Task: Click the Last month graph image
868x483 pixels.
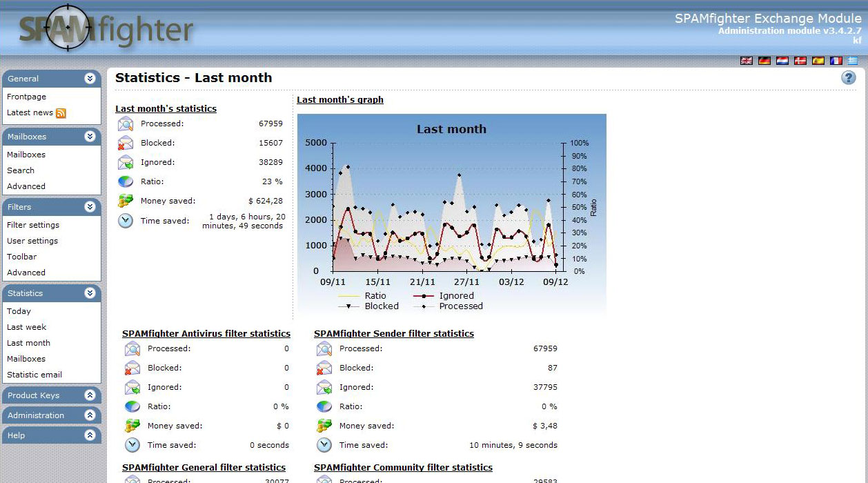Action: 452,215
